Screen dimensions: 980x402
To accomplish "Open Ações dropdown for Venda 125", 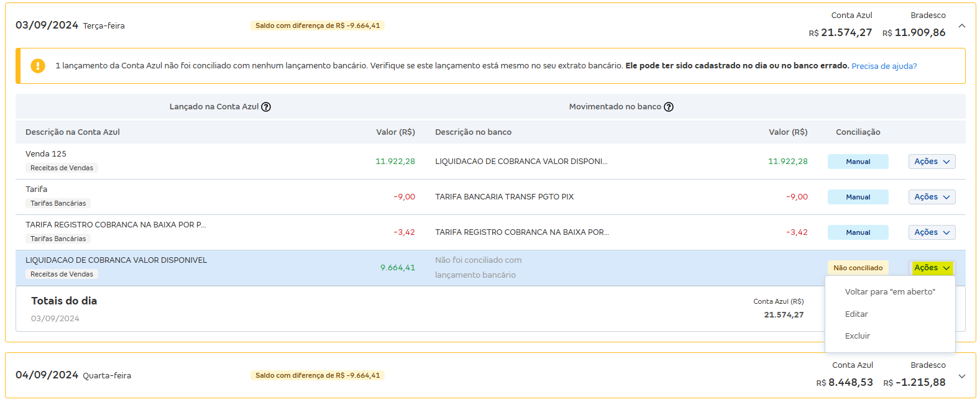I will pos(932,162).
